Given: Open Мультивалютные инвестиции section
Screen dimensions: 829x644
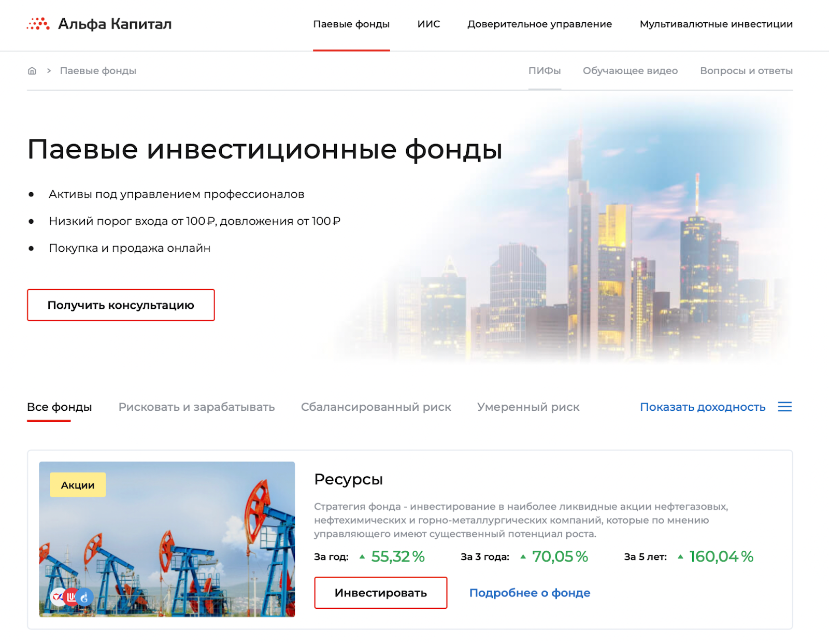Looking at the screenshot, I should tap(716, 24).
